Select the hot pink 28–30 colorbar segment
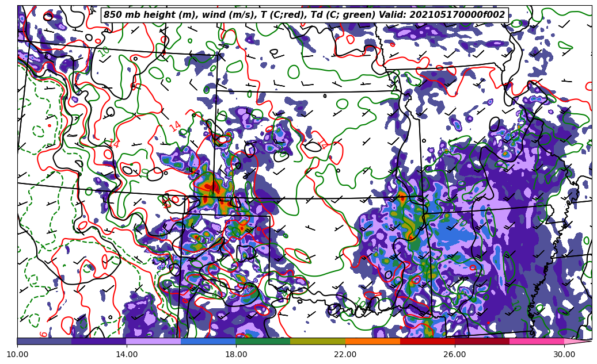Screen dimensions: 597x364 pos(537,341)
